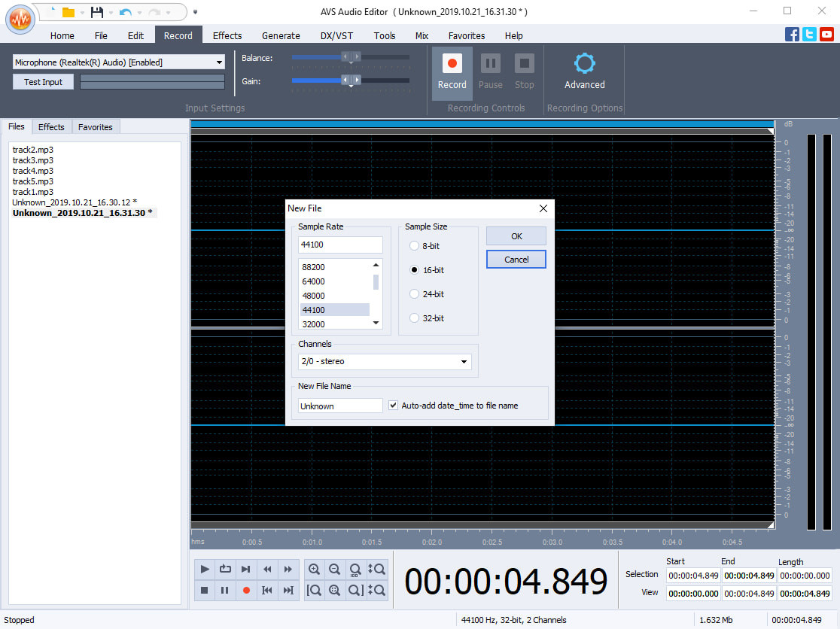
Task: Open the Channels dropdown
Action: click(x=464, y=361)
